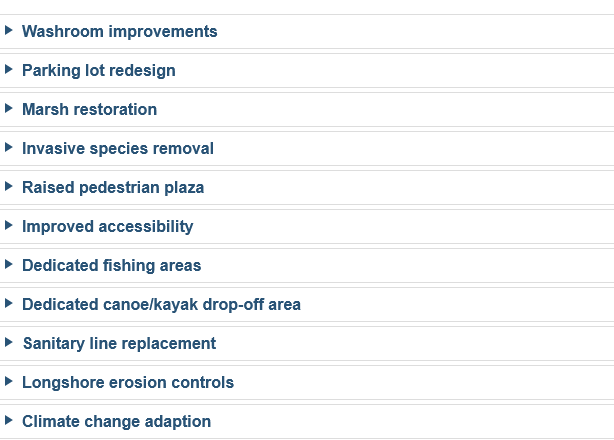Show Raised pedestrian plaza details via heading
Viewport: 614px width, 440px height.
pyautogui.click(x=113, y=188)
